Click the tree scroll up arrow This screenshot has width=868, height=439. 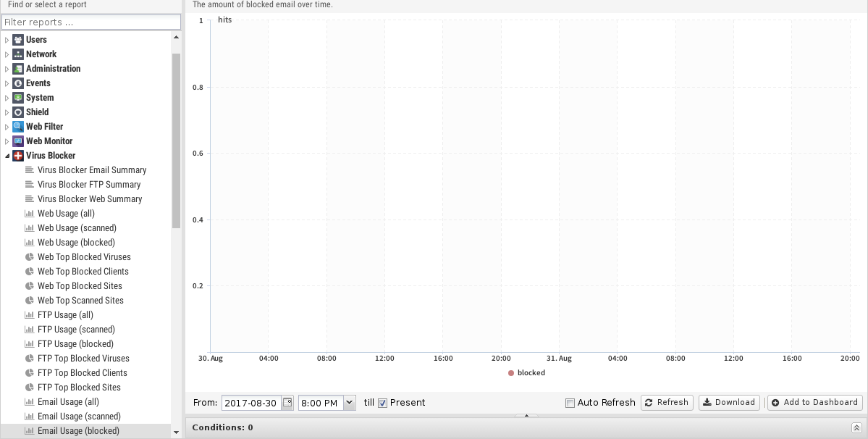(176, 38)
